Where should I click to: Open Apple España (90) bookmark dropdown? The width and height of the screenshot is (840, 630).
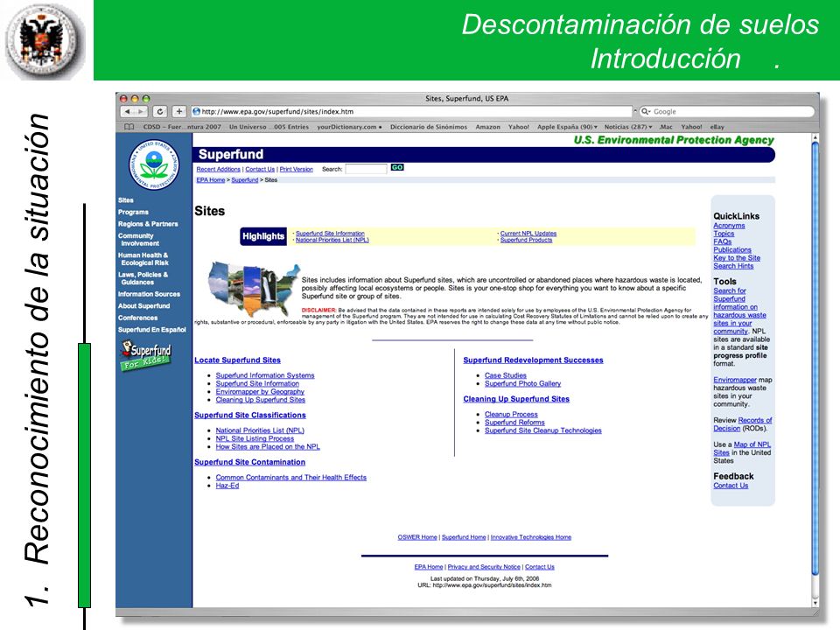pyautogui.click(x=567, y=127)
